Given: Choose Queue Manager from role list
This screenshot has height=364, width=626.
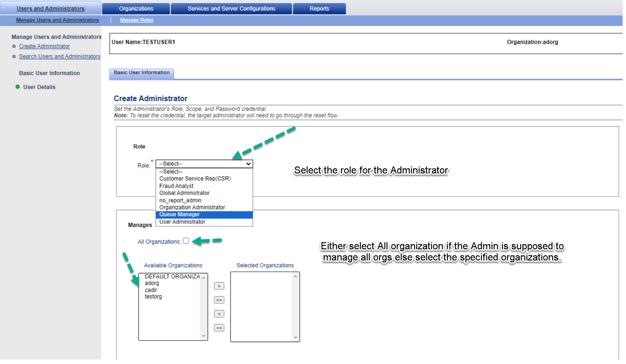Looking at the screenshot, I should 180,214.
